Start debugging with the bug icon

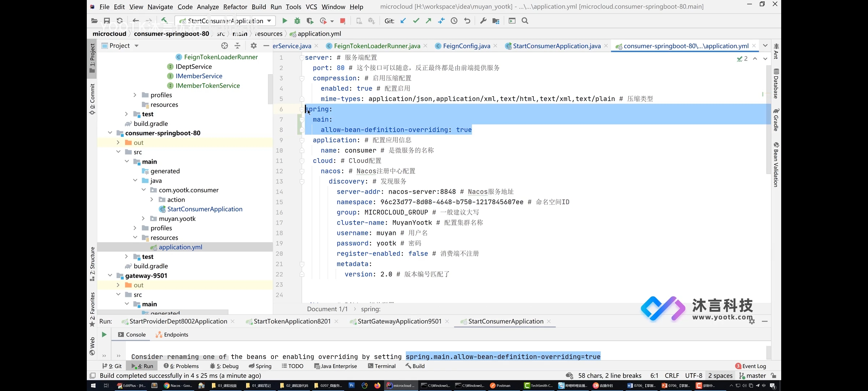[297, 21]
